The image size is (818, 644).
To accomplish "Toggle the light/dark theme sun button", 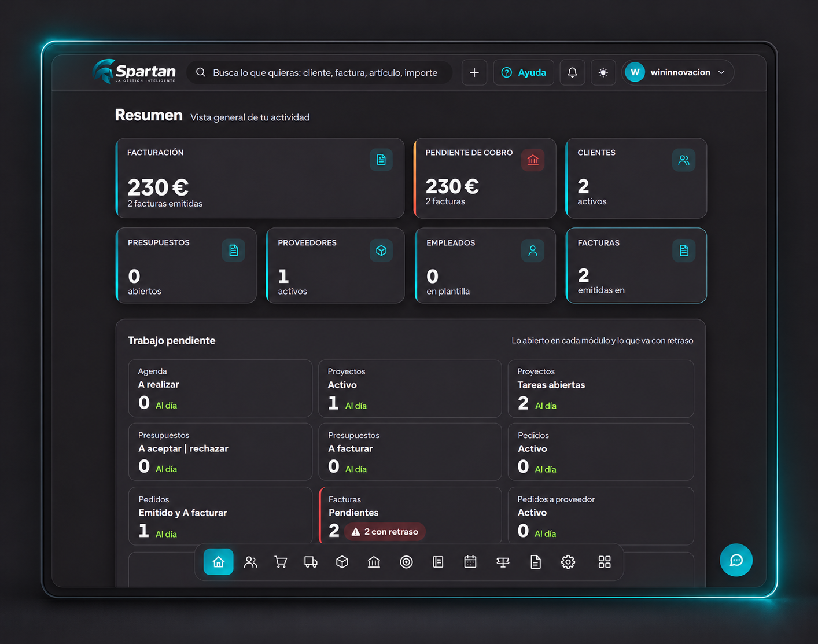I will pos(603,72).
